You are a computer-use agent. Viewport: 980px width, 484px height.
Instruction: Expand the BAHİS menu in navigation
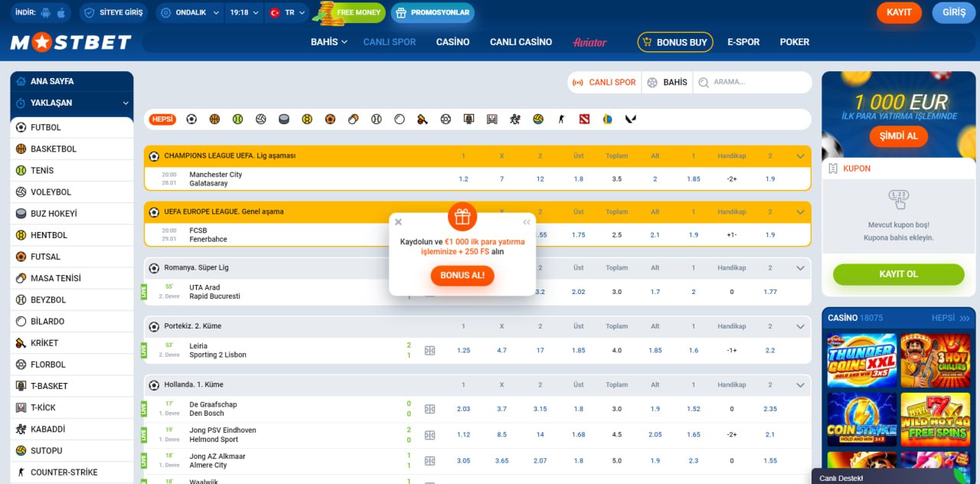[x=329, y=42]
